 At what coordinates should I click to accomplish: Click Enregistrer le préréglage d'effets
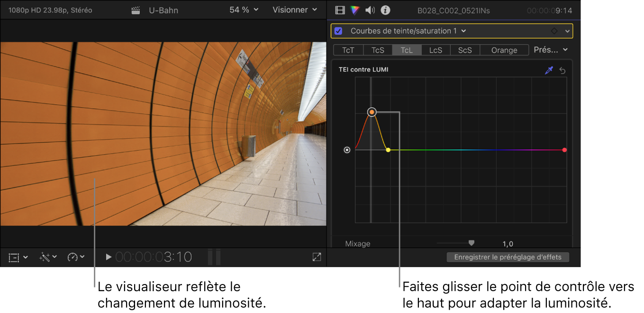[508, 257]
